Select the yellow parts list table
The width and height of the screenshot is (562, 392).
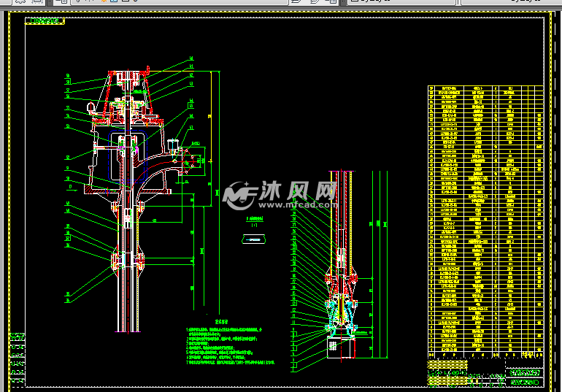pyautogui.click(x=485, y=219)
